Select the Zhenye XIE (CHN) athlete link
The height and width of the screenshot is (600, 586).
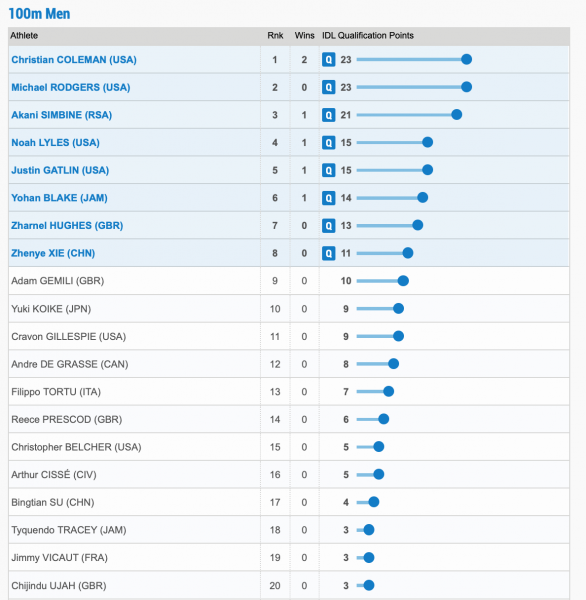[x=53, y=253]
